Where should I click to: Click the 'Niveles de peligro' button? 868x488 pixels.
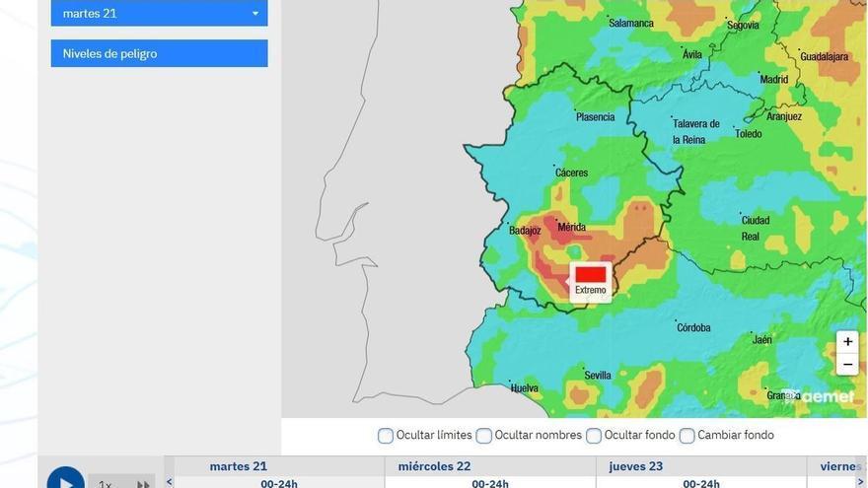(x=159, y=53)
